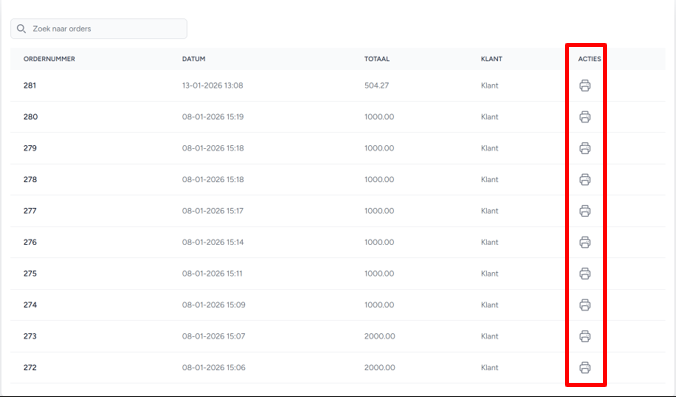
Task: Click the magnifier icon in the search box
Action: (21, 29)
